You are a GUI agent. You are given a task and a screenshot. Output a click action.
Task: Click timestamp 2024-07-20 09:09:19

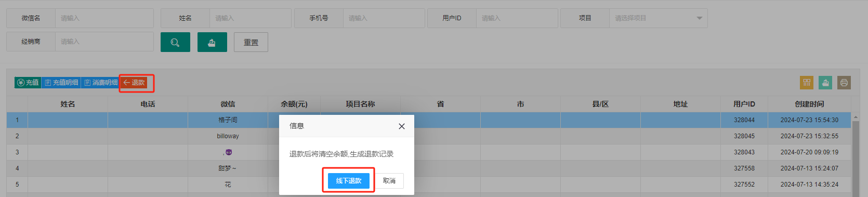(x=809, y=152)
